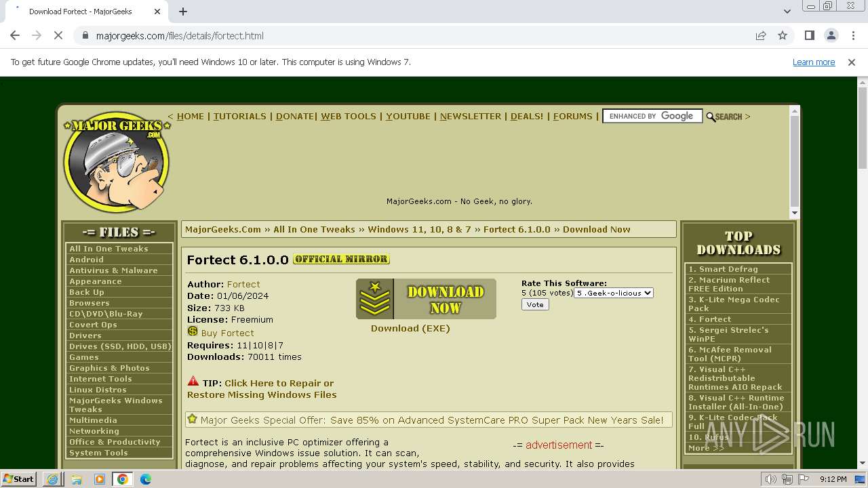Click the Official Mirror badge
This screenshot has height=488, width=868.
pyautogui.click(x=341, y=259)
